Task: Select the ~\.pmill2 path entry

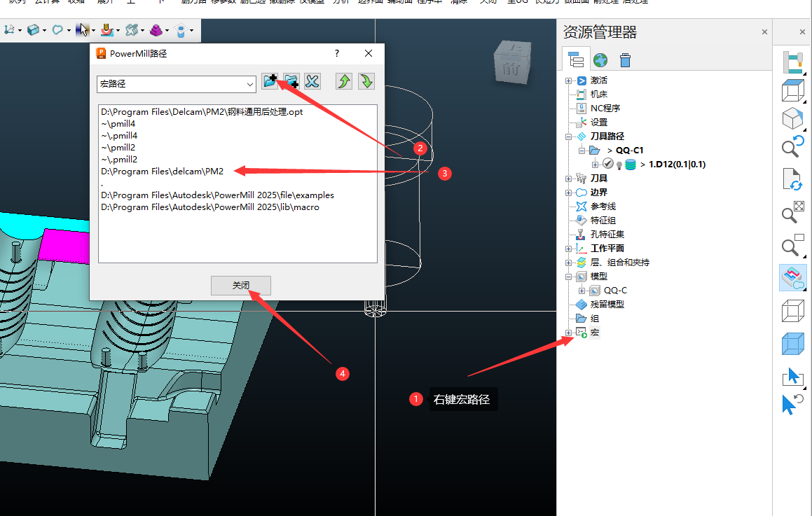Action: [120, 160]
